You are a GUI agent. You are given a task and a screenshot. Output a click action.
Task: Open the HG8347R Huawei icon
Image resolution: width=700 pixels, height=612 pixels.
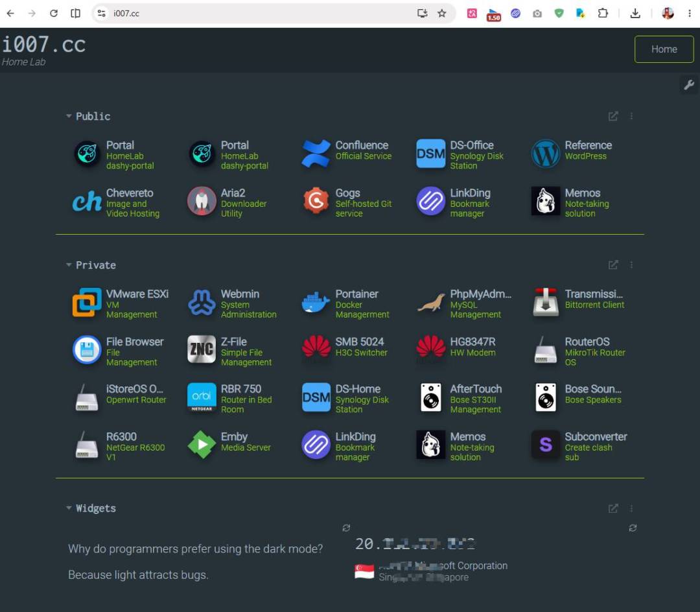pyautogui.click(x=431, y=347)
